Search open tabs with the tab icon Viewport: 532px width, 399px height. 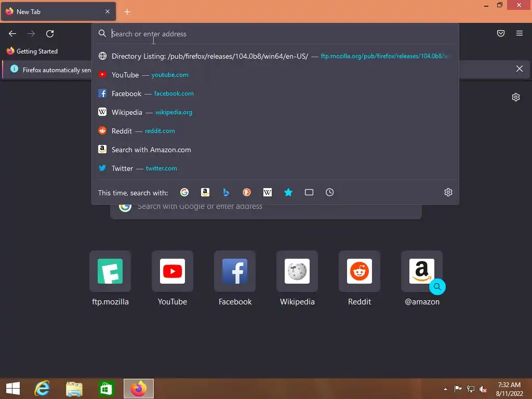(x=309, y=192)
